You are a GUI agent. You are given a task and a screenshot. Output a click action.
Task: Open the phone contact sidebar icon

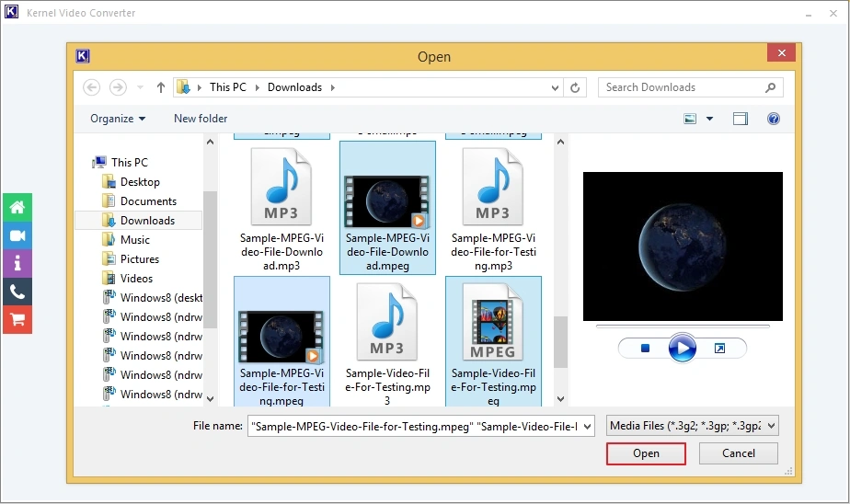coord(17,292)
